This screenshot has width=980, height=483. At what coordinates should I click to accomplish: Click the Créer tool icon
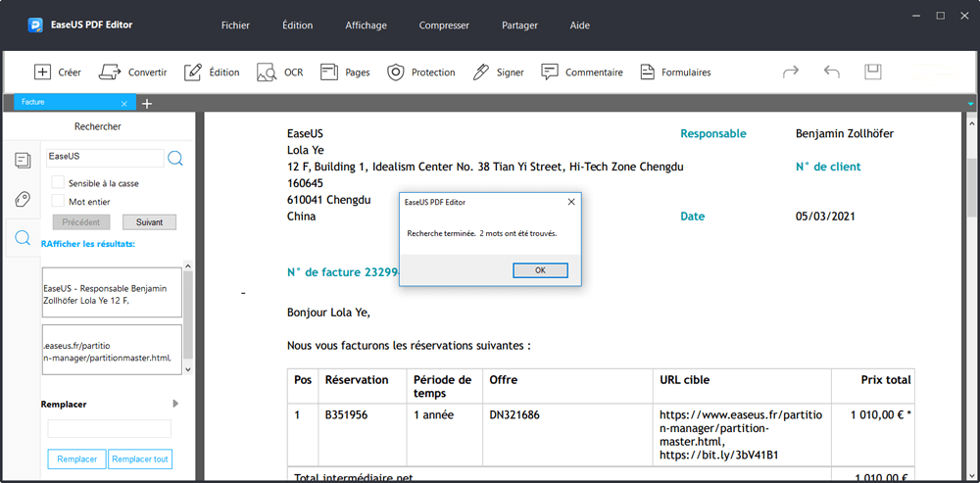(x=43, y=72)
